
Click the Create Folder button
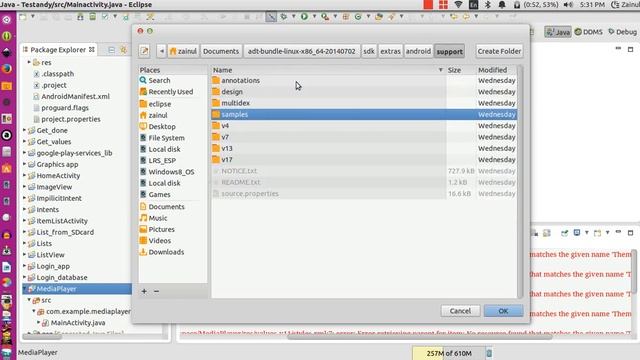[499, 51]
